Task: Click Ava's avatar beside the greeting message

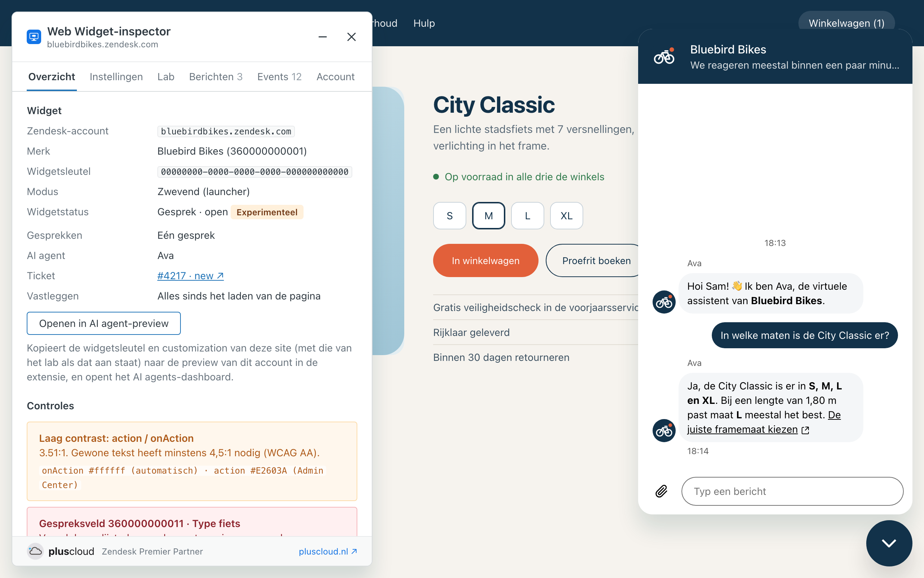Action: point(664,302)
